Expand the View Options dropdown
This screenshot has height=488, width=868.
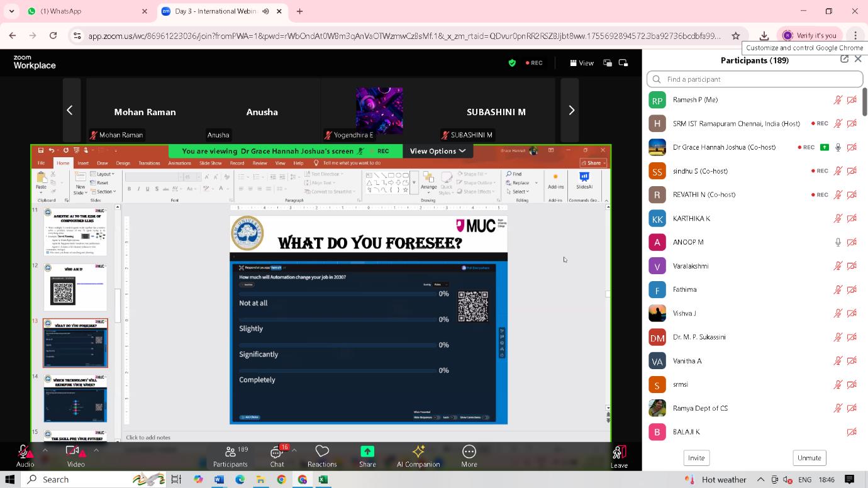click(x=438, y=151)
